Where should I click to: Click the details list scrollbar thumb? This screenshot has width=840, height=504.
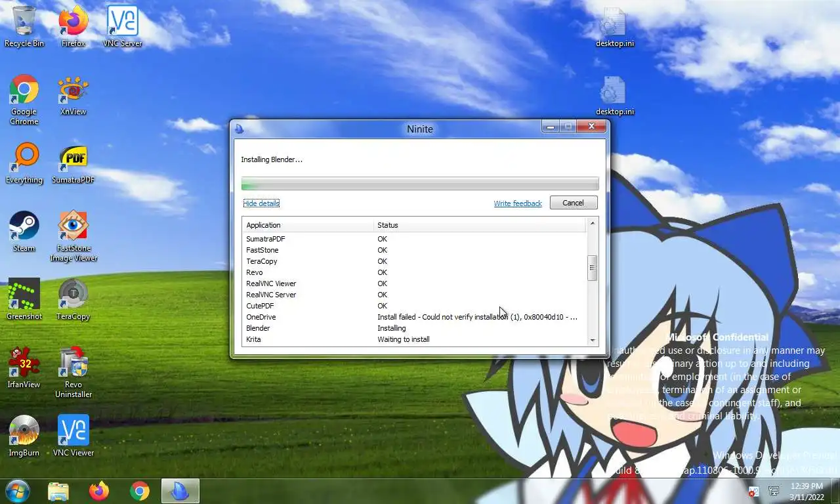(x=593, y=268)
